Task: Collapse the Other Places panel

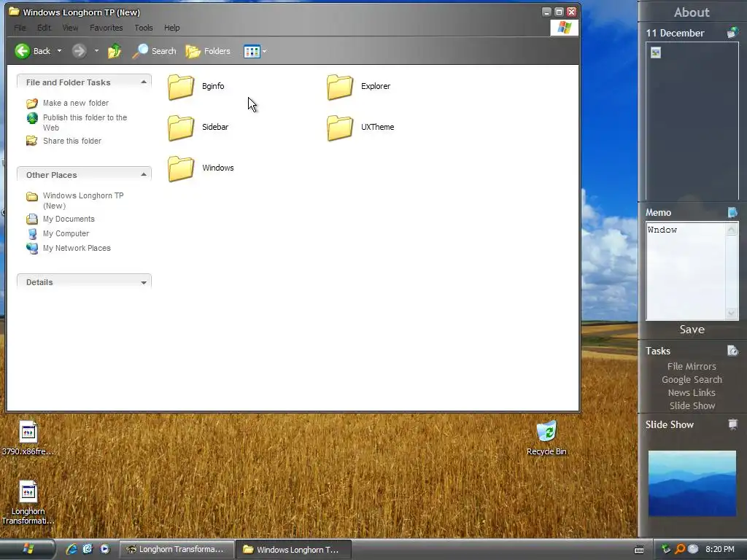Action: point(144,175)
